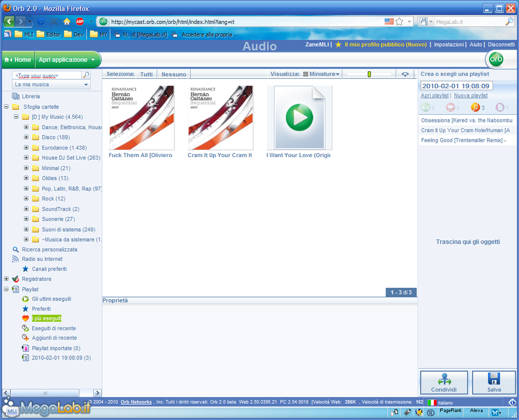Open Firefox home page icon

[67, 22]
